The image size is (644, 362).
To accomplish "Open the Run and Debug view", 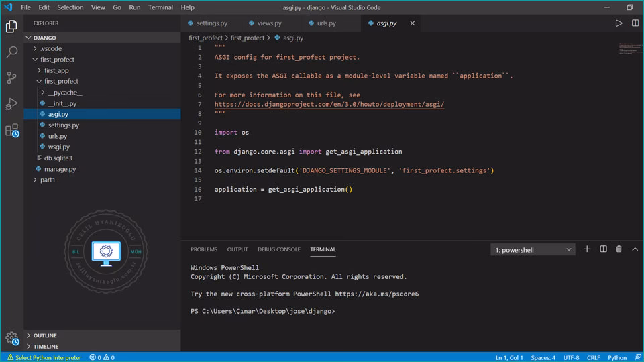I will click(11, 104).
